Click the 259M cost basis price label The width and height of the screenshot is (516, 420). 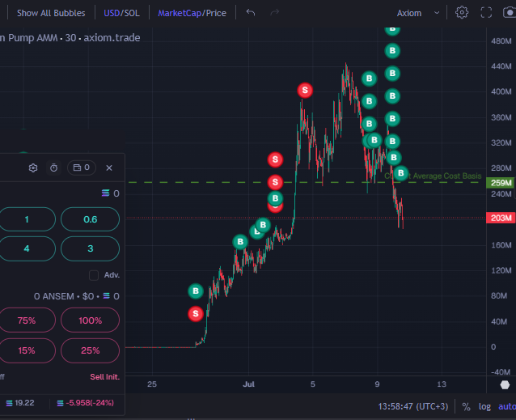(x=501, y=183)
